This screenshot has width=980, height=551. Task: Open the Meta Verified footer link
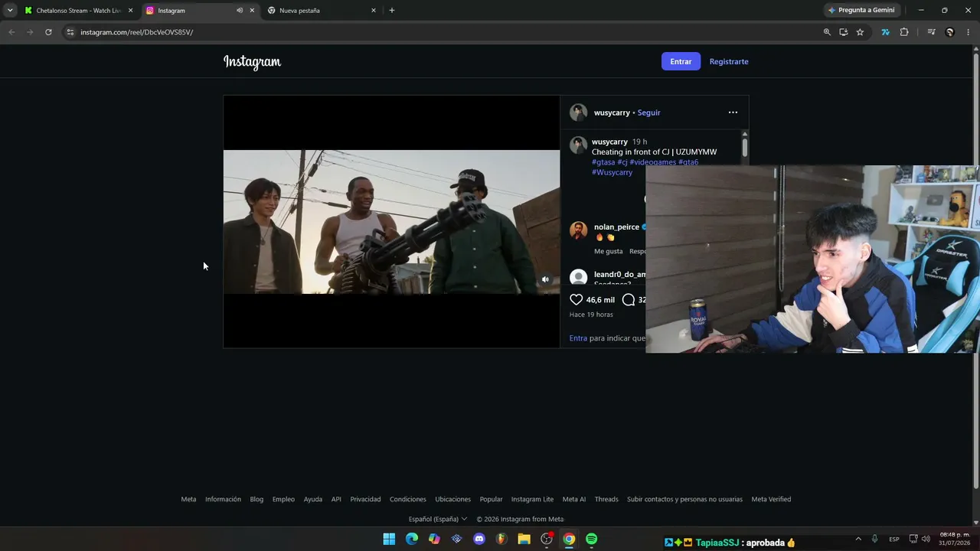pos(771,499)
